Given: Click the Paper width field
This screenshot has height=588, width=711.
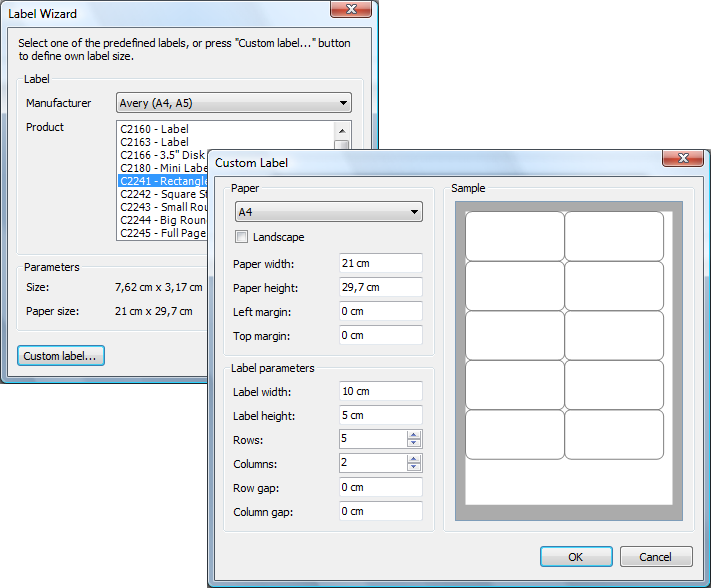Looking at the screenshot, I should (380, 263).
